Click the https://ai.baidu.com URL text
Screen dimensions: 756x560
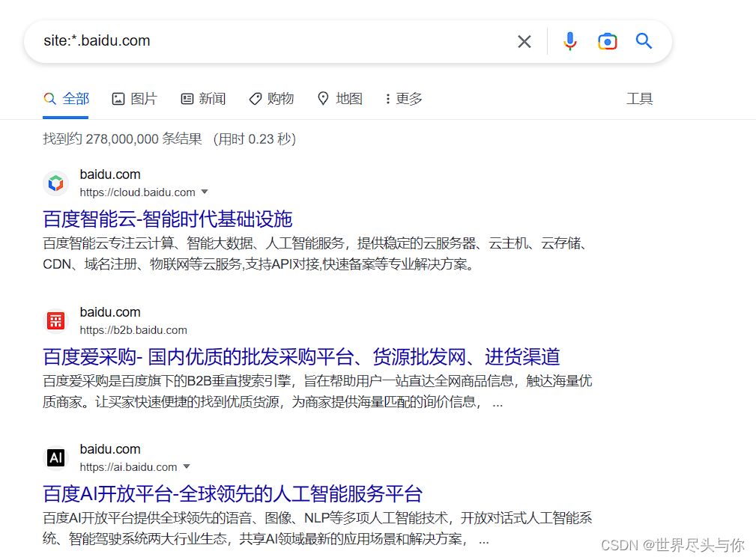pyautogui.click(x=128, y=467)
